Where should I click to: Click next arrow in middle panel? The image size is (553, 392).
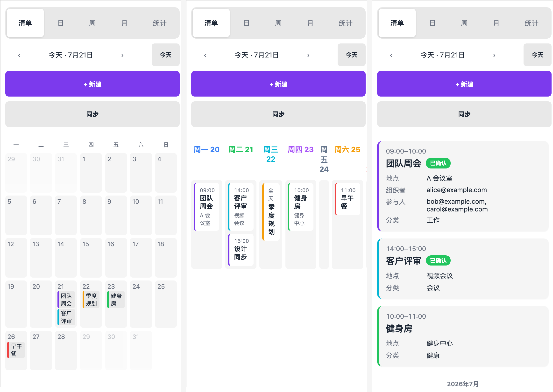point(308,55)
